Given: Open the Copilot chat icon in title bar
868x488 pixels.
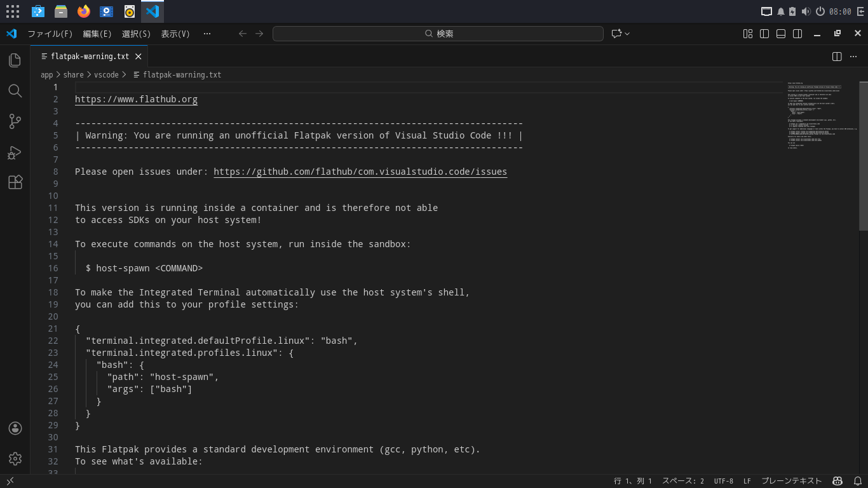Looking at the screenshot, I should click(x=616, y=34).
